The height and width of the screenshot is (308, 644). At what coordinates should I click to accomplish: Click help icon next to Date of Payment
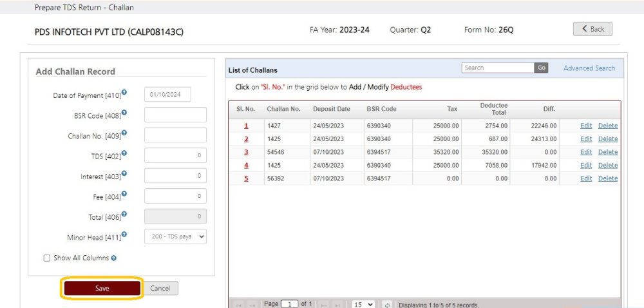tap(124, 92)
